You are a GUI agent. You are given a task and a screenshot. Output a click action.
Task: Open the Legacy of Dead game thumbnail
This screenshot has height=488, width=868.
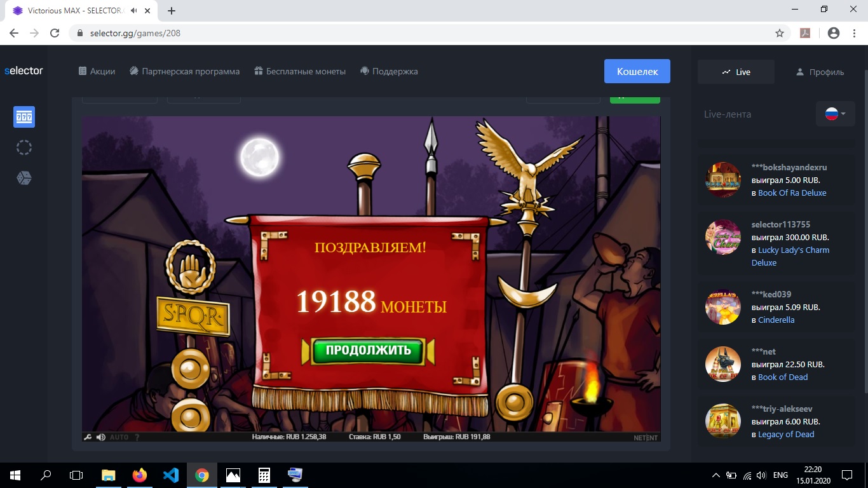(723, 421)
